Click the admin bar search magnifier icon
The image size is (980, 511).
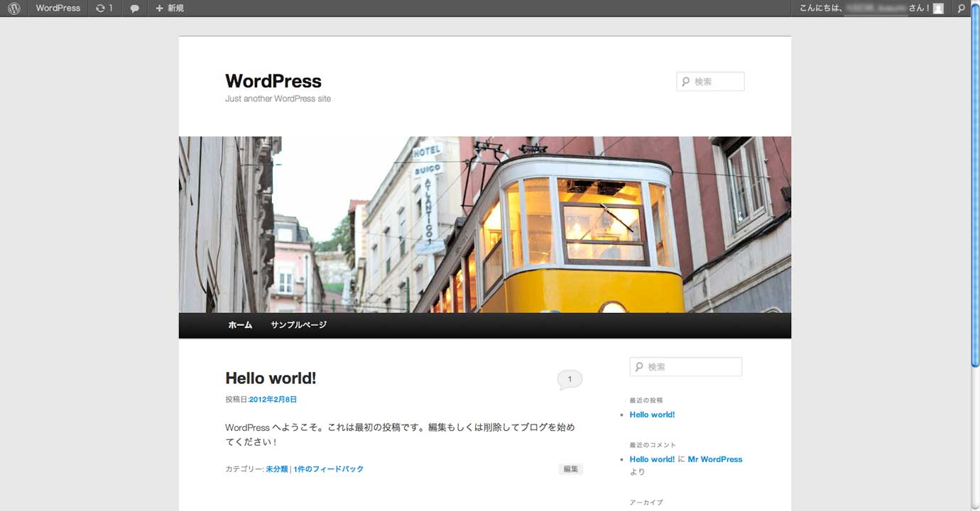(x=961, y=9)
